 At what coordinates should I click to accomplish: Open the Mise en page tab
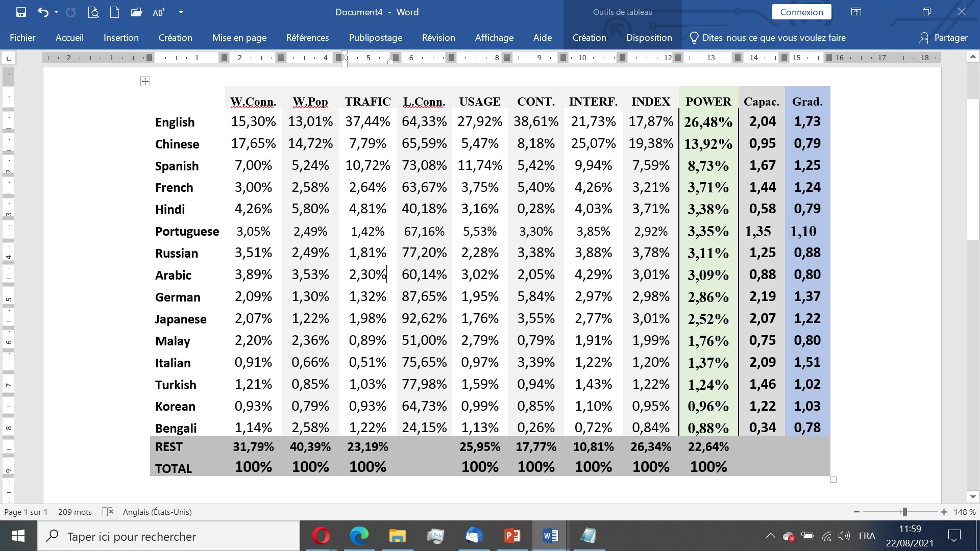(239, 38)
